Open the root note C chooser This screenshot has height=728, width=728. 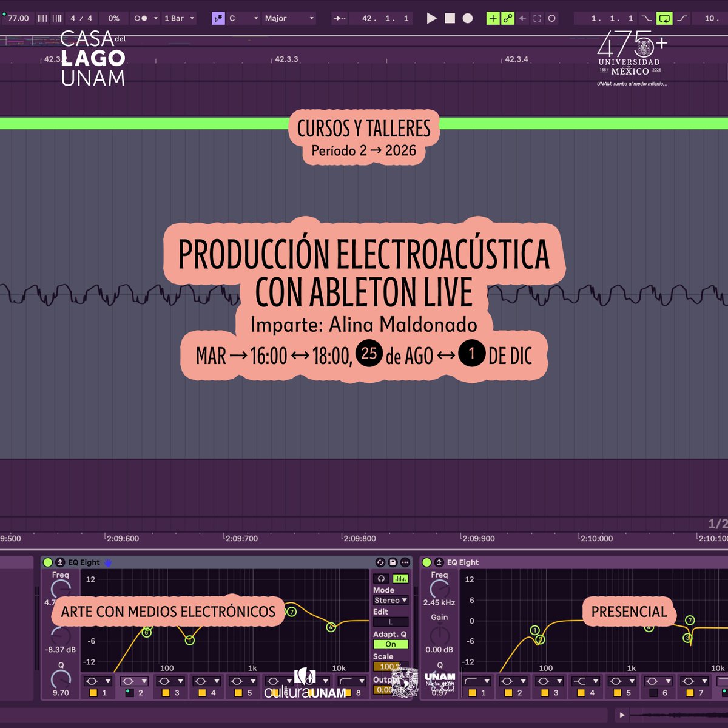(x=243, y=18)
